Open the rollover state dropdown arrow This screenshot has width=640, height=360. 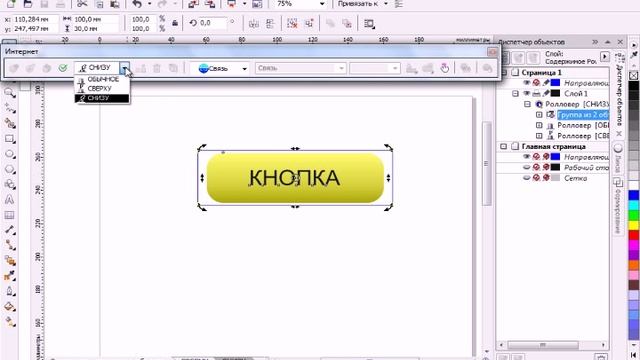(125, 68)
